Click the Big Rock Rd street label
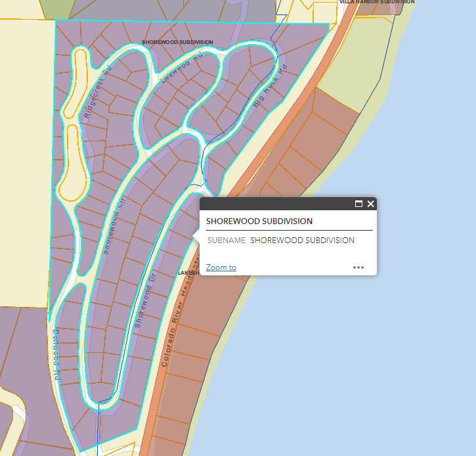Screen dimensions: 476x456 click(x=270, y=85)
